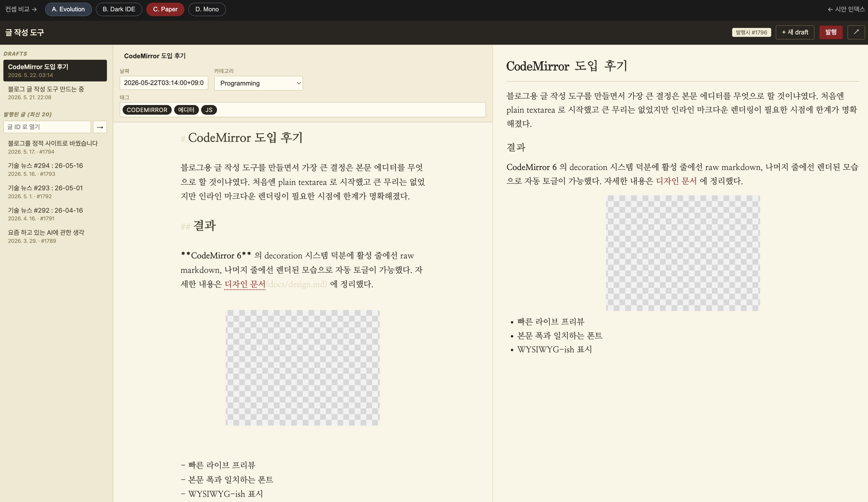Open post 요즘 하고 있는 AI에 관한 생각
Image resolution: width=868 pixels, height=502 pixels.
click(x=55, y=236)
